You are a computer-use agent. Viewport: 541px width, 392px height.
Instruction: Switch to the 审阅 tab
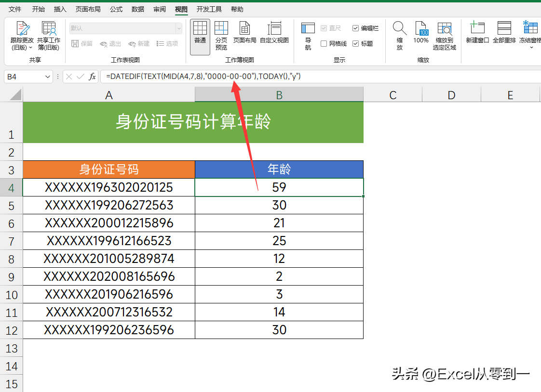pos(160,9)
